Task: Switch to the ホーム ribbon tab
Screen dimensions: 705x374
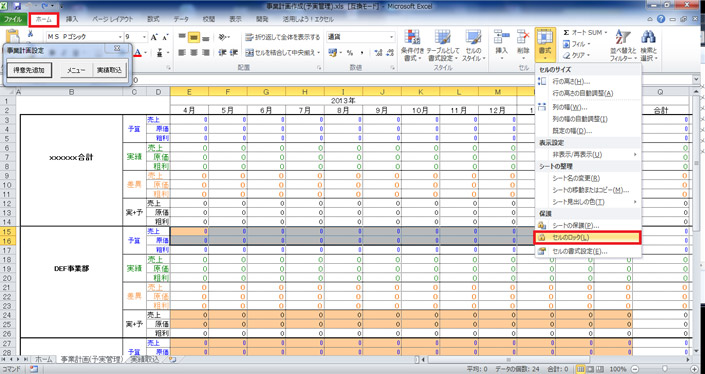Action: click(x=44, y=19)
